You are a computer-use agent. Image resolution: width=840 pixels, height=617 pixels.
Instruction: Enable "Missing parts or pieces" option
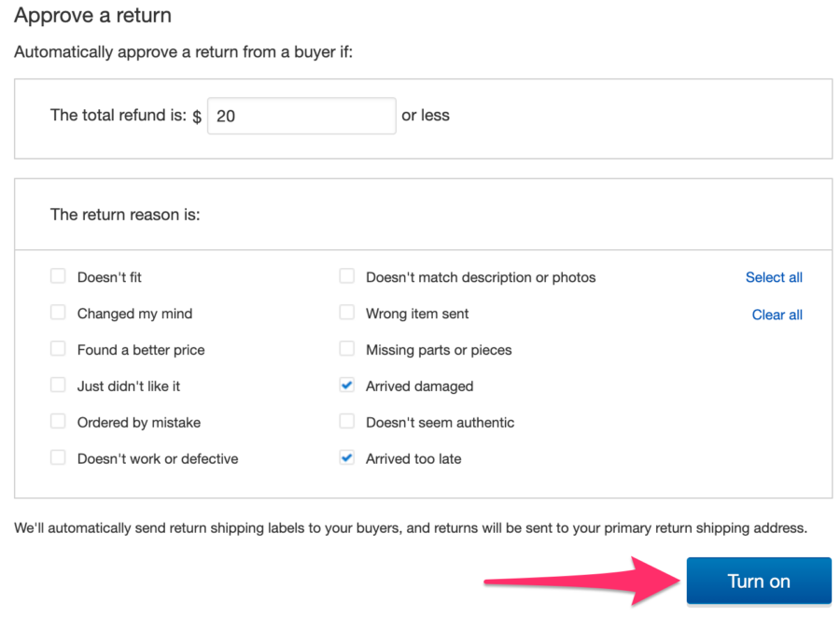347,349
